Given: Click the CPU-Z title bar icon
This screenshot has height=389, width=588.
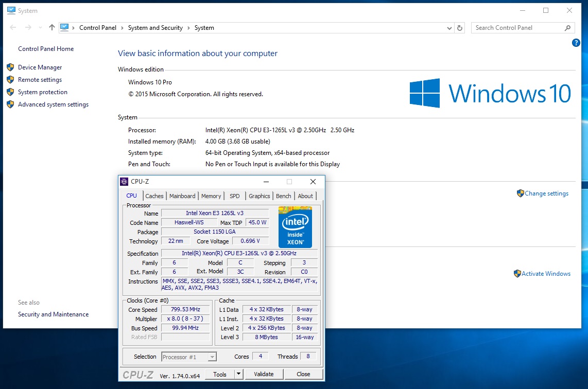Looking at the screenshot, I should (124, 182).
